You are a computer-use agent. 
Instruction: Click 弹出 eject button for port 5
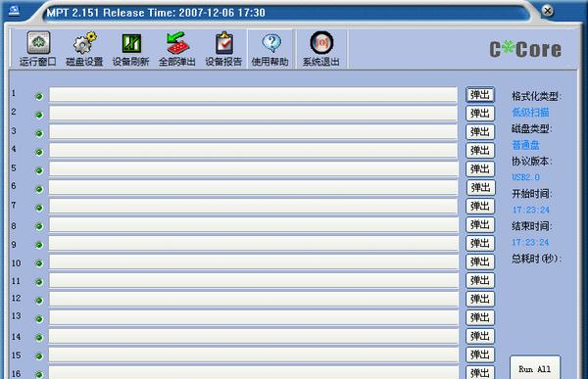[480, 169]
